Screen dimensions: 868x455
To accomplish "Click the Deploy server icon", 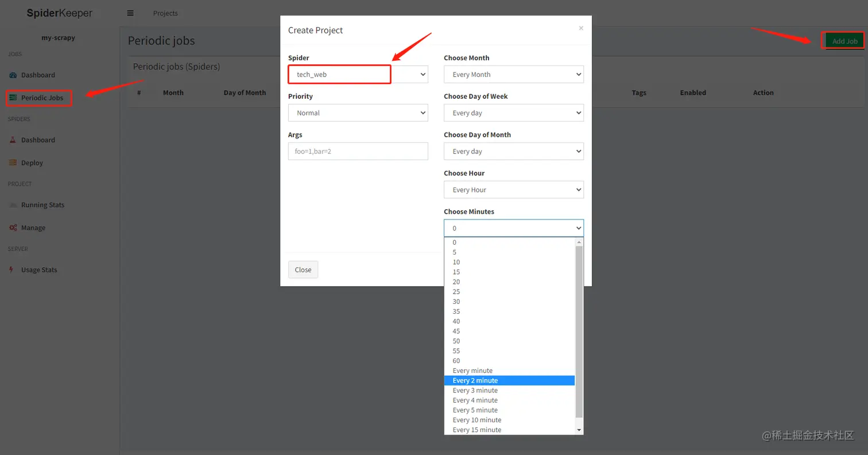I will pos(13,163).
